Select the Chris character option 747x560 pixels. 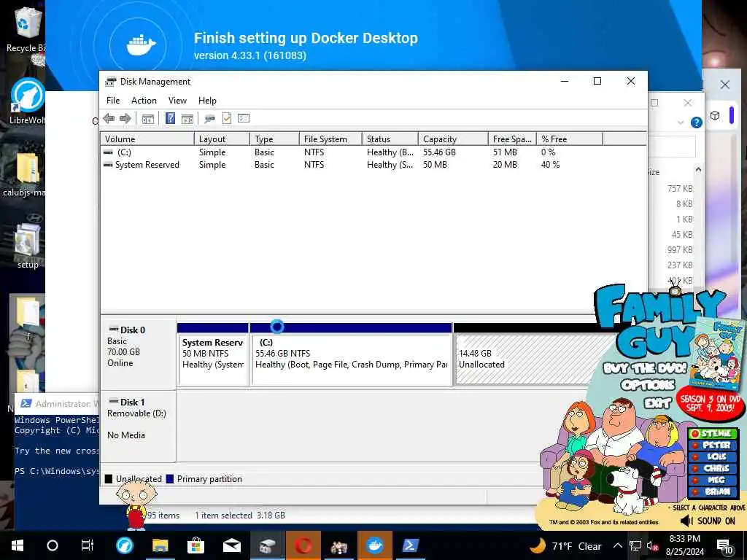pos(713,469)
